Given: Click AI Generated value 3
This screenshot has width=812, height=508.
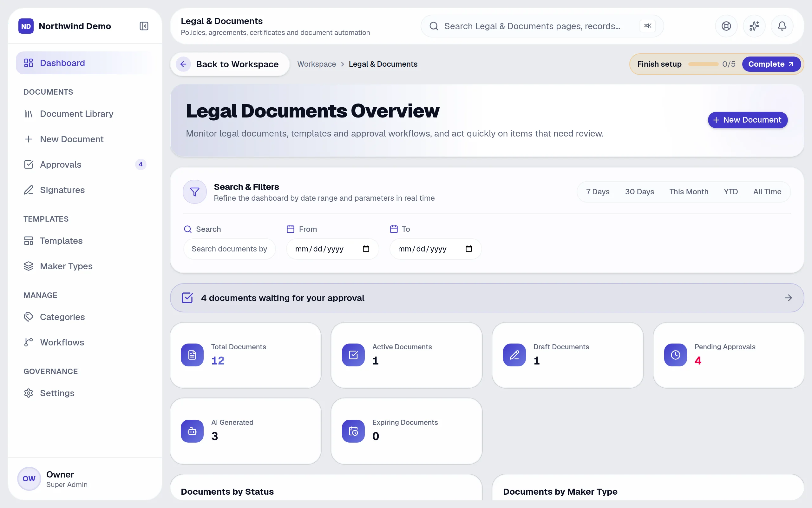Looking at the screenshot, I should pos(214,436).
